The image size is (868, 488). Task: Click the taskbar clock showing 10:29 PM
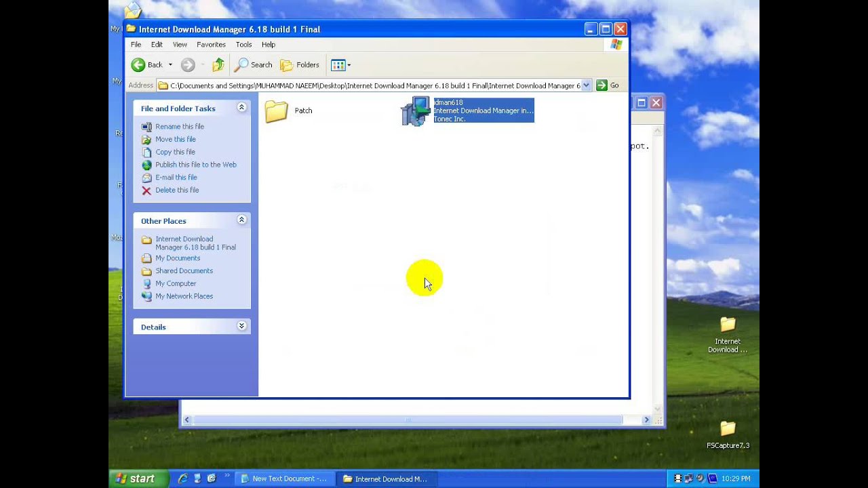click(x=736, y=479)
